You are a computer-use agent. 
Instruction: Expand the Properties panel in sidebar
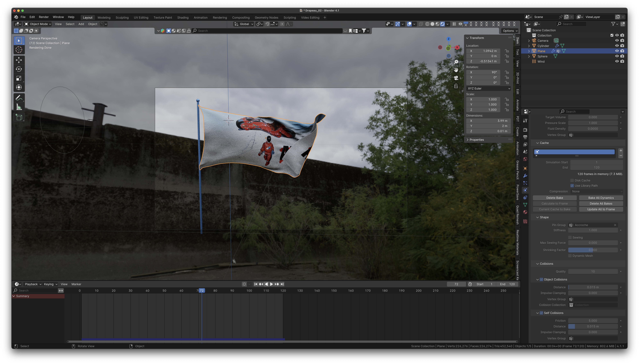[477, 140]
